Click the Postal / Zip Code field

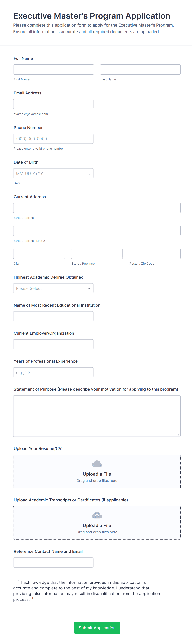pos(155,254)
